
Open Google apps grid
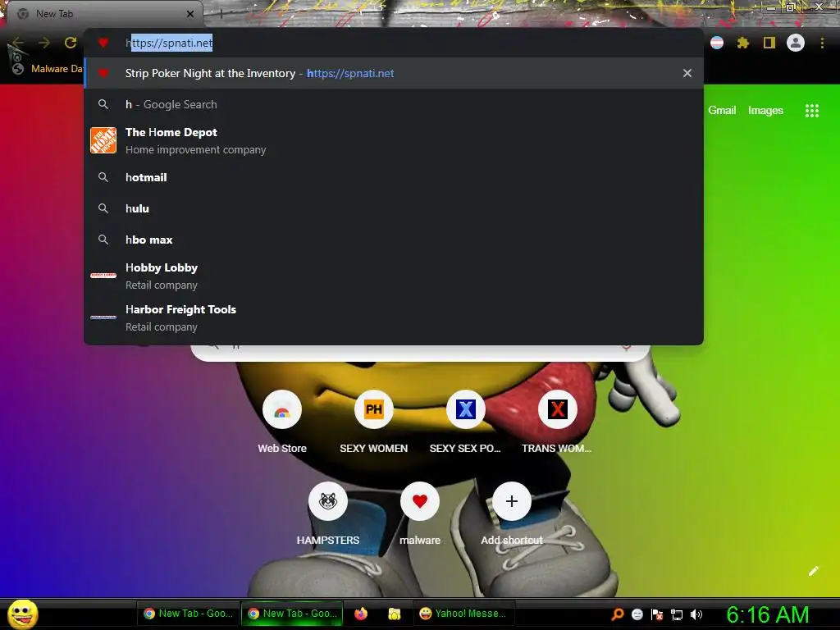click(x=811, y=111)
